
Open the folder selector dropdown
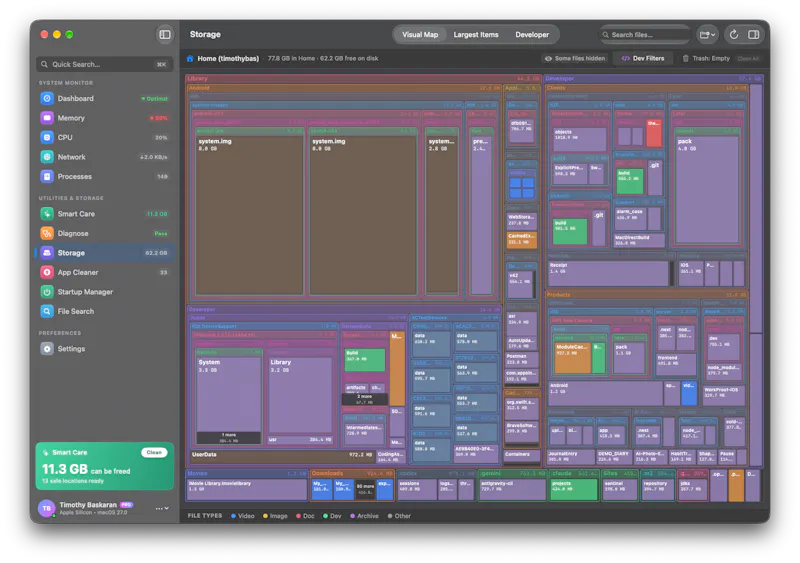708,35
